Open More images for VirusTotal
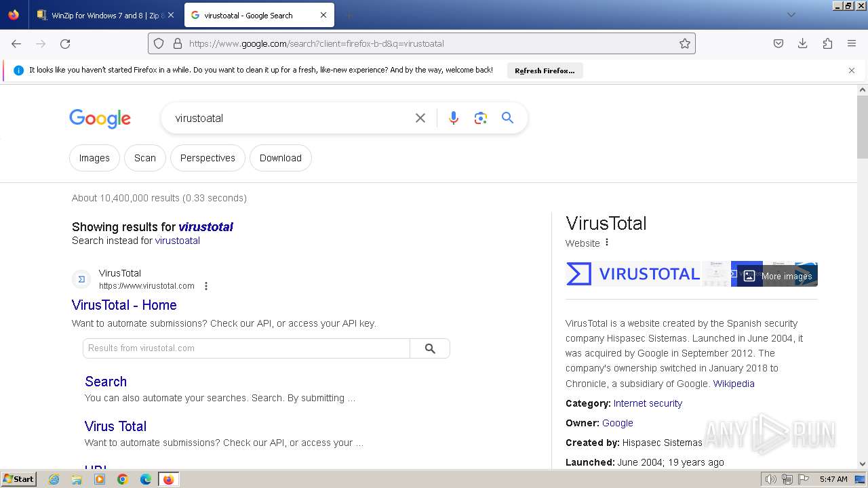The width and height of the screenshot is (868, 488). click(x=778, y=276)
